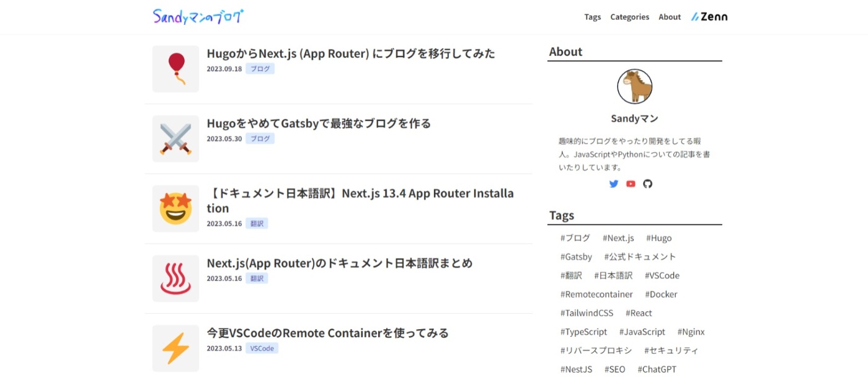This screenshot has width=868, height=377.
Task: Click the date 2023.05.30
Action: (224, 139)
